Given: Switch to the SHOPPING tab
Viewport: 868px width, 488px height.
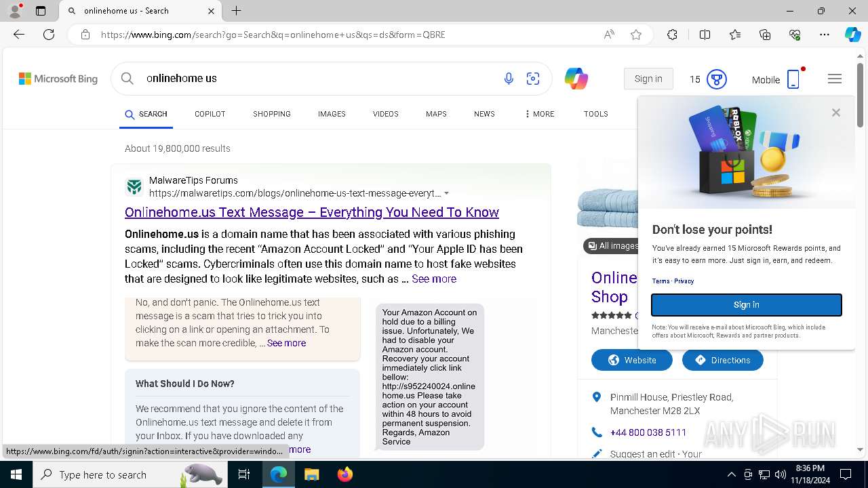Looking at the screenshot, I should click(x=272, y=114).
